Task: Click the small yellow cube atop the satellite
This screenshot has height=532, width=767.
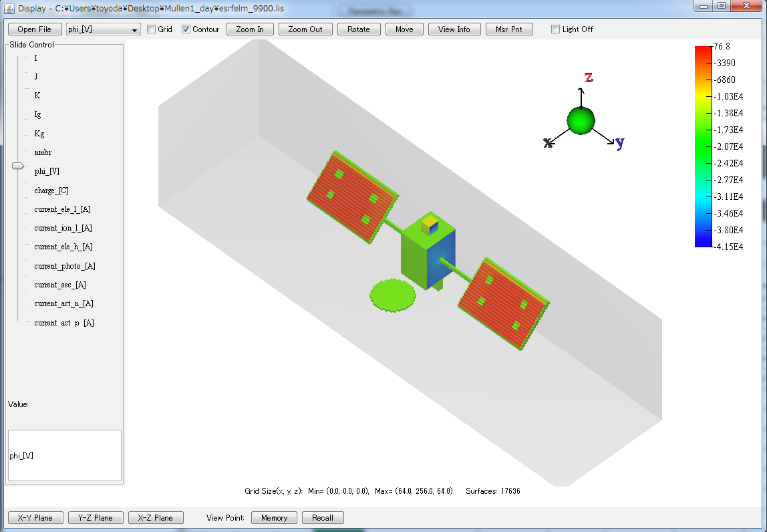Action: [x=430, y=224]
